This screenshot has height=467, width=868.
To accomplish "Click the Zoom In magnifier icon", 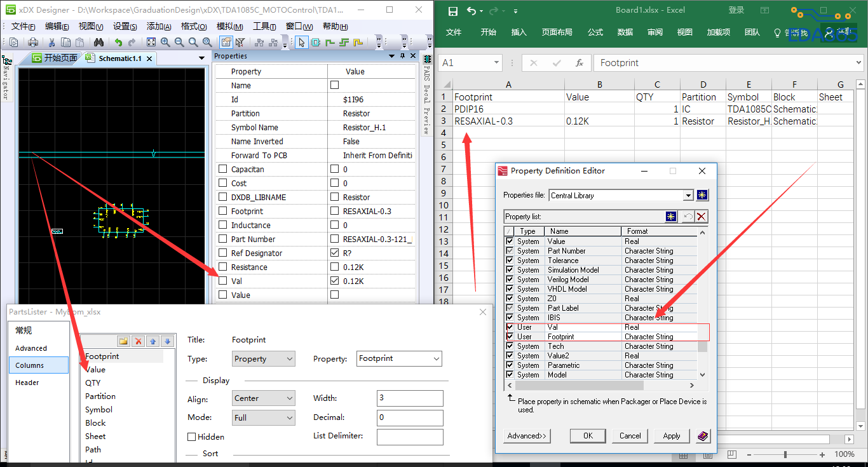I will 165,42.
